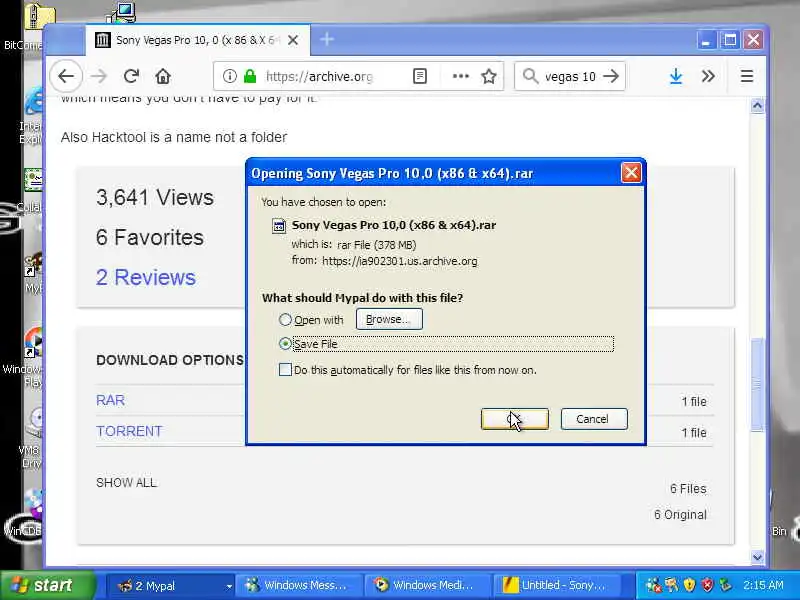
Task: Click the red shield tray icon
Action: [707, 585]
